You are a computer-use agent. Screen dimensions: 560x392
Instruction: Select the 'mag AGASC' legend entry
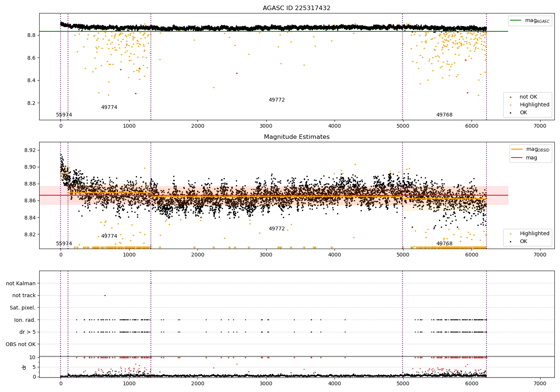pos(530,21)
